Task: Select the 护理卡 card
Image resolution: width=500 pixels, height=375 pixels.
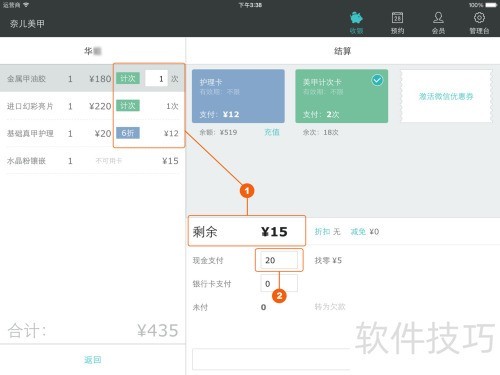Action: [x=238, y=96]
